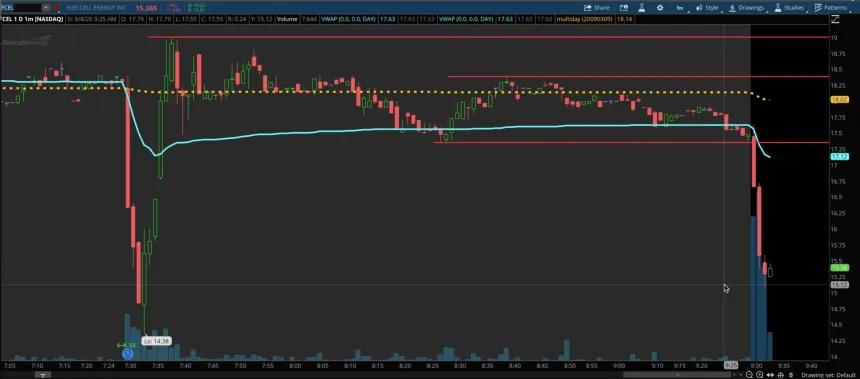Click the horizontal expand arrows icon
Viewport: 860px width, 379px height.
[769, 374]
